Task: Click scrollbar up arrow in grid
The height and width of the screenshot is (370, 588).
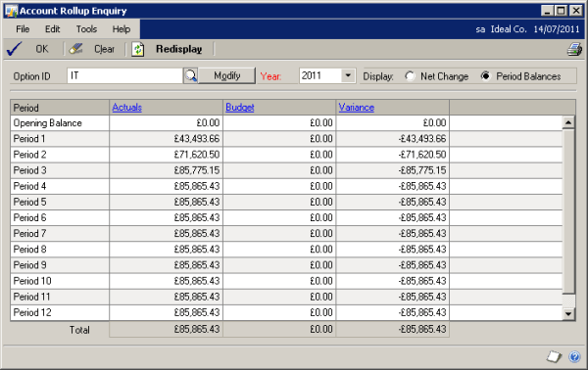Action: 568,122
